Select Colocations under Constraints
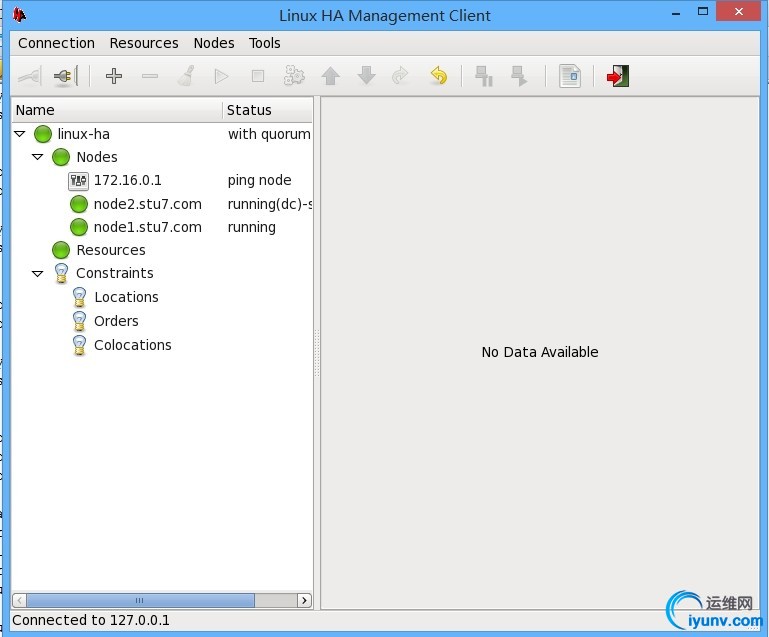Screen dimensions: 769x637 point(133,345)
